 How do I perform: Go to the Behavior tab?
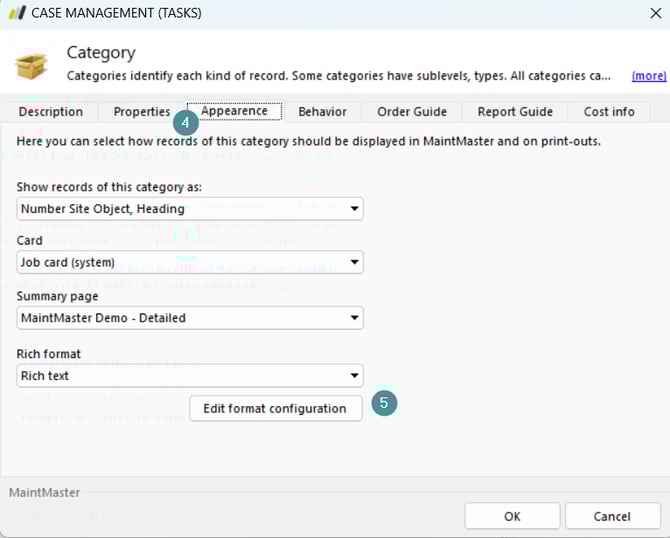click(x=322, y=112)
